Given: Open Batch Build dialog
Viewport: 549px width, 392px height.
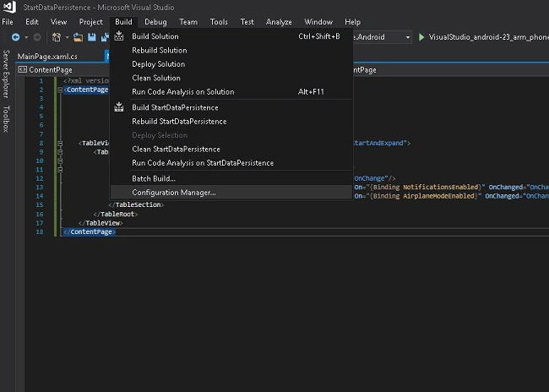Looking at the screenshot, I should pyautogui.click(x=231, y=178).
